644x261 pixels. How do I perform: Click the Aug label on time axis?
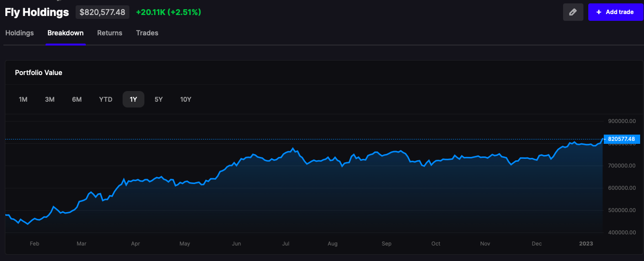(332, 244)
